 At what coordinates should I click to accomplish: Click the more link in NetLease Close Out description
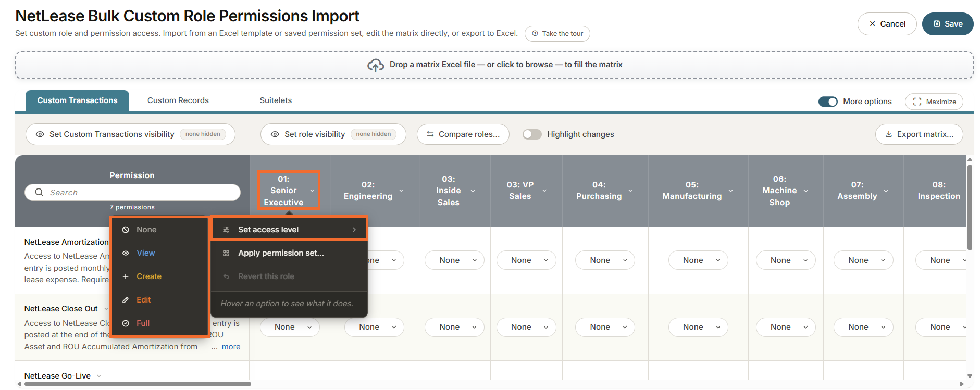click(x=231, y=347)
